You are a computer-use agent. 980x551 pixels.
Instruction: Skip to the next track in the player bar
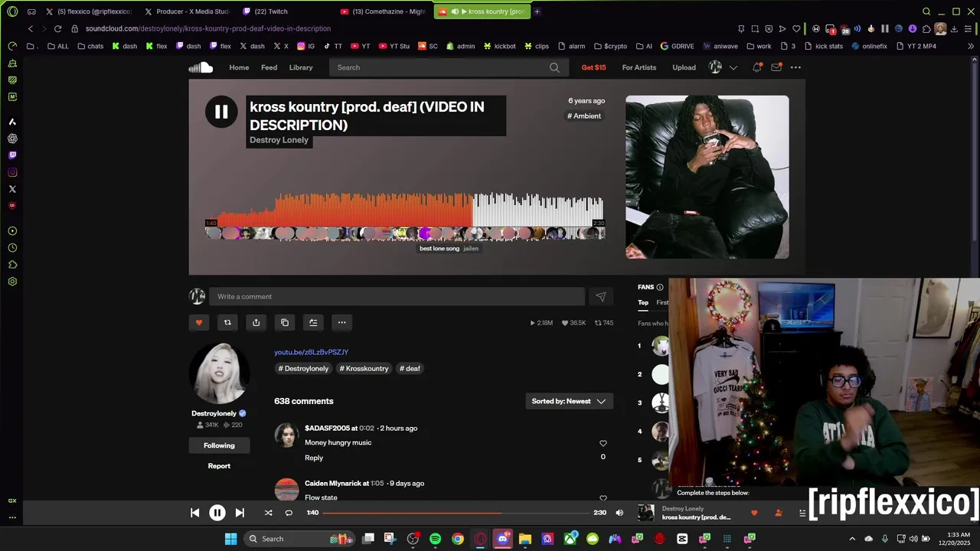pyautogui.click(x=240, y=513)
